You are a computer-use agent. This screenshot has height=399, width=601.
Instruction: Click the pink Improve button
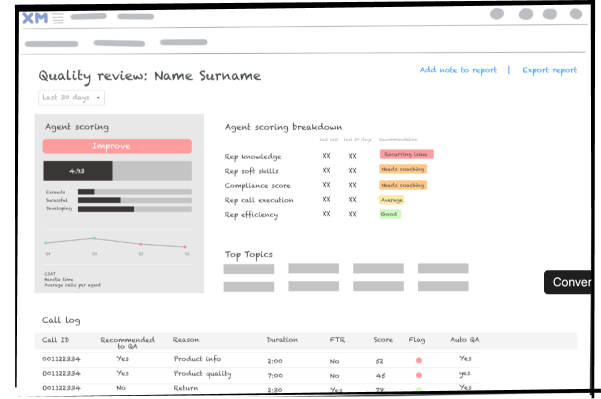tap(117, 146)
